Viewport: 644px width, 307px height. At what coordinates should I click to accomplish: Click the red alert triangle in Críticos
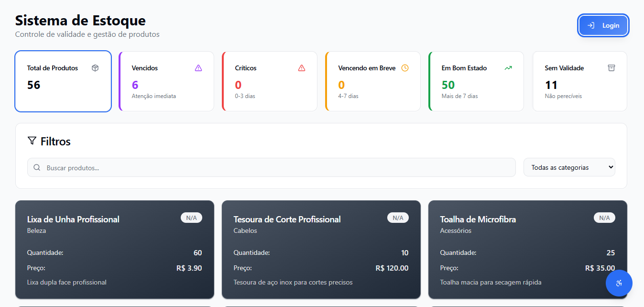(x=302, y=68)
